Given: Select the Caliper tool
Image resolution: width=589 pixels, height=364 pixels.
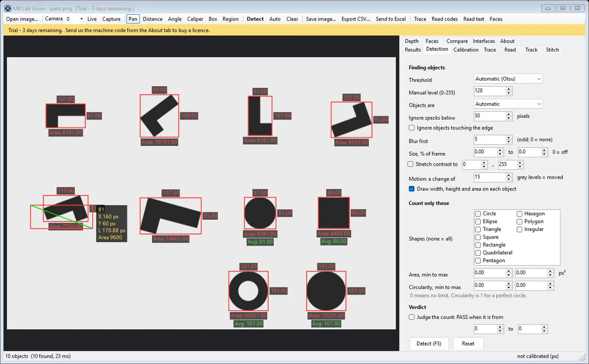Looking at the screenshot, I should [195, 19].
